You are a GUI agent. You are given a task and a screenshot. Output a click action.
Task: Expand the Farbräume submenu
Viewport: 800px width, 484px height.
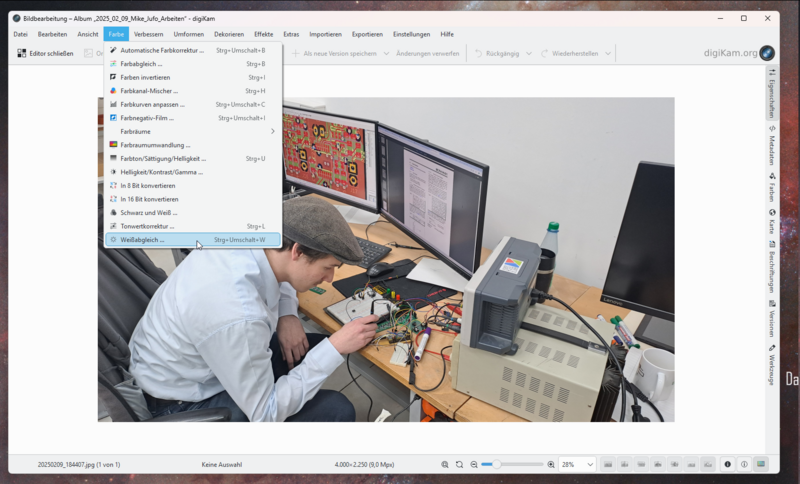point(193,132)
